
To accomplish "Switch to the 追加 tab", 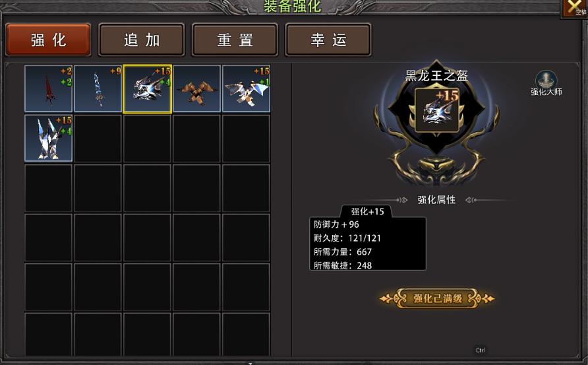I will point(142,40).
